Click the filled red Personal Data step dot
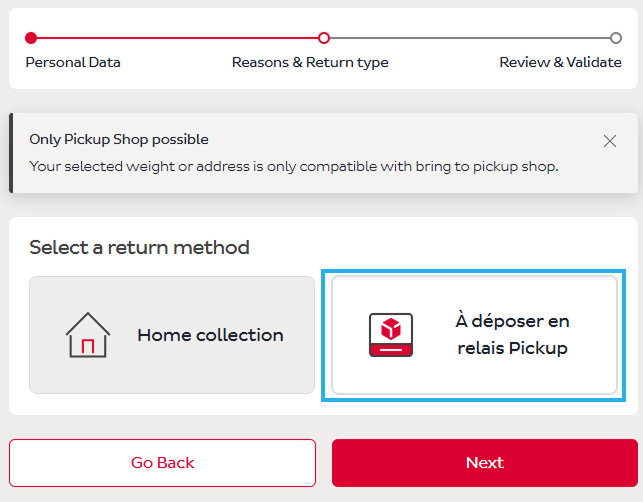The height and width of the screenshot is (502, 643). pyautogui.click(x=31, y=38)
